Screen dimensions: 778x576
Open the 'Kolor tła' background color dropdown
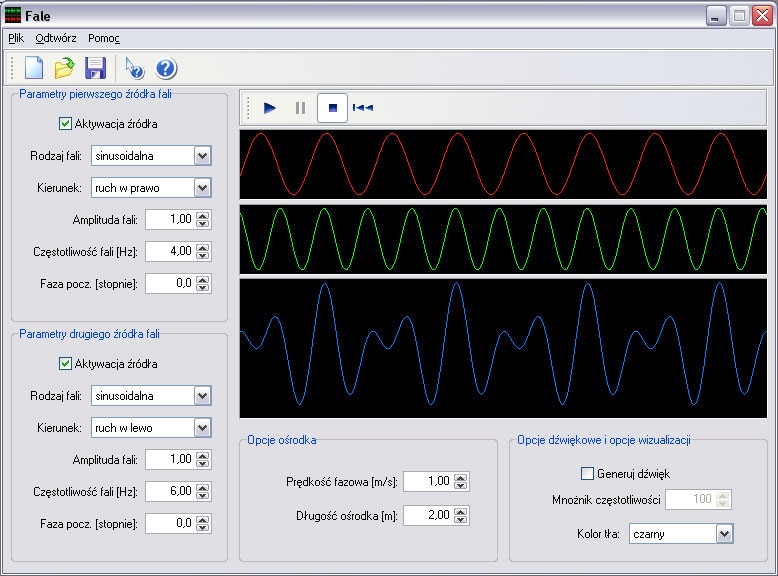(x=725, y=534)
